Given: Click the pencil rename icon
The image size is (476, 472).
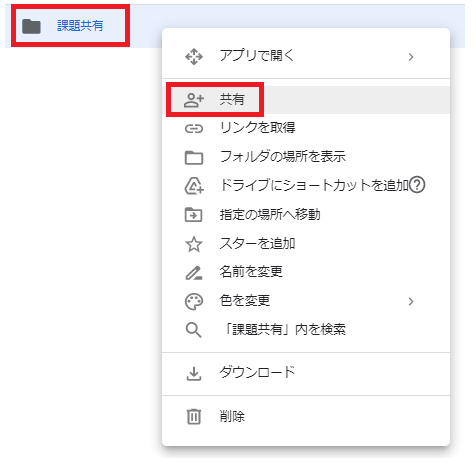Looking at the screenshot, I should click(x=194, y=273).
